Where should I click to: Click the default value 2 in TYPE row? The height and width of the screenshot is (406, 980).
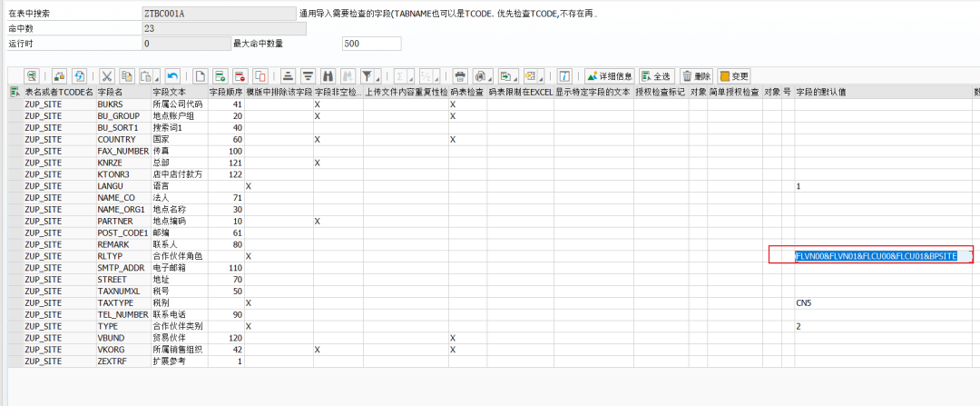click(x=883, y=327)
